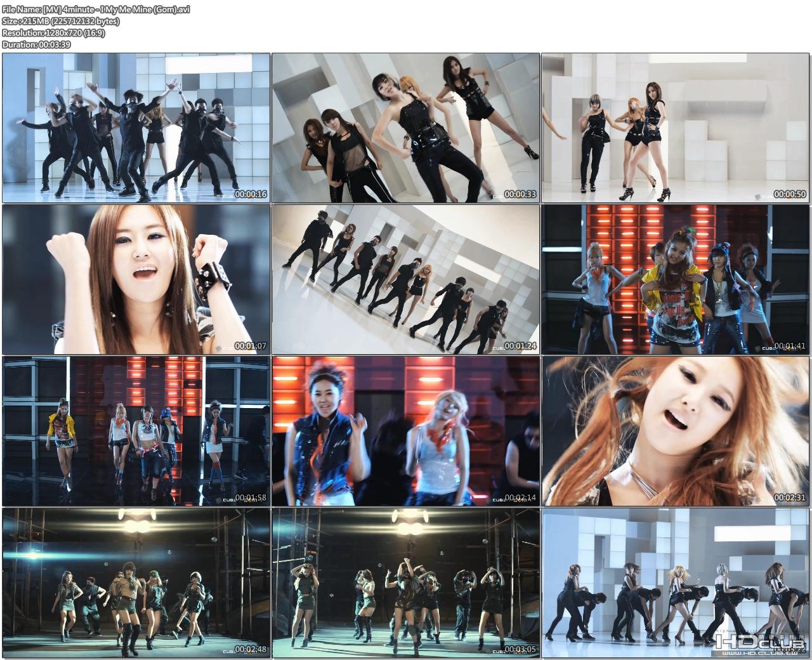Open the red-lit stage frame at 00:01:41

(676, 279)
